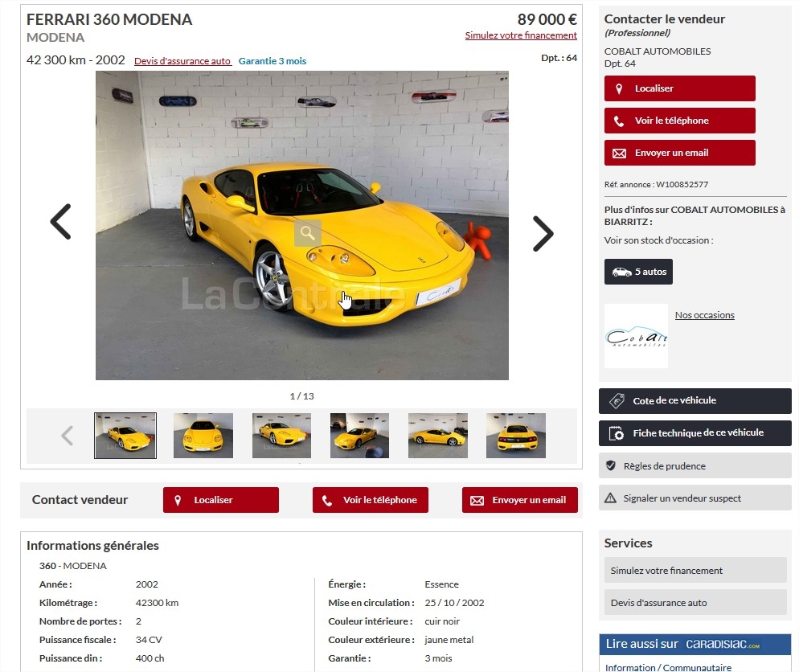Viewport: 799px width, 672px height.
Task: Open Fiche technique de ce véhicule
Action: [695, 433]
